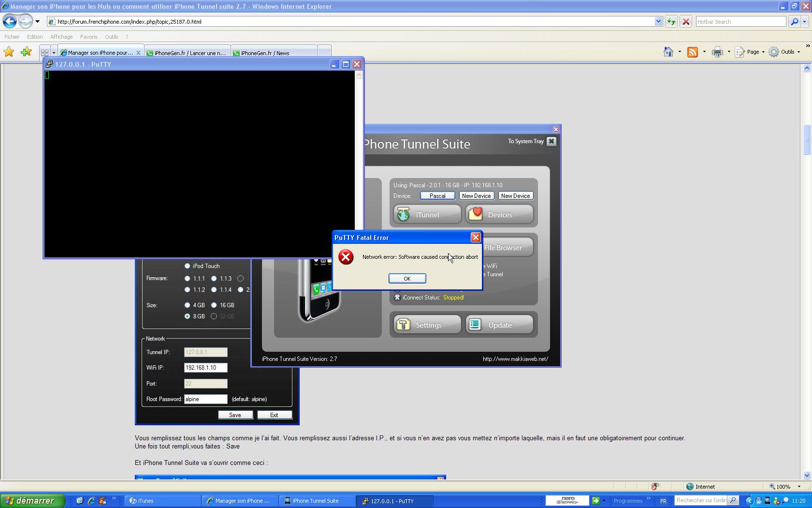
Task: Open the Outils gear menu
Action: (x=784, y=52)
